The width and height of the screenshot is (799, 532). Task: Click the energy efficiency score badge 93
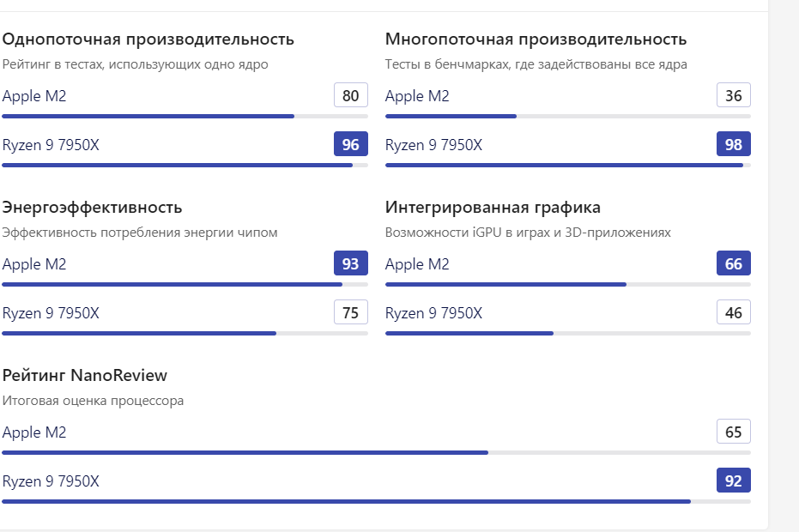(x=350, y=264)
